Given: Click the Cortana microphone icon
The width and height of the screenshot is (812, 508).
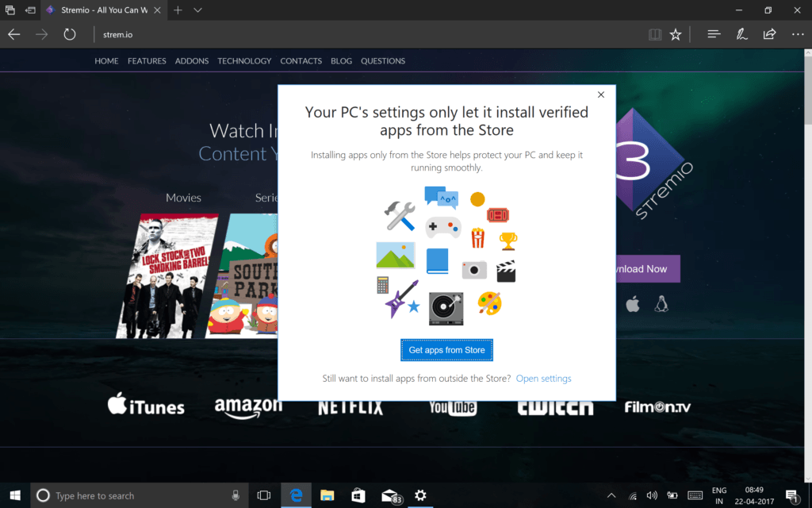Looking at the screenshot, I should [x=236, y=495].
